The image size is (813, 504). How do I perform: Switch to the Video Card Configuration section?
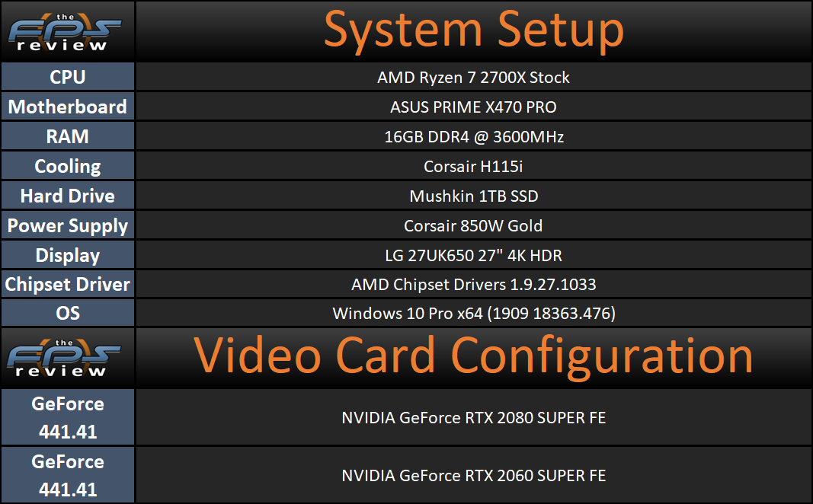point(472,356)
